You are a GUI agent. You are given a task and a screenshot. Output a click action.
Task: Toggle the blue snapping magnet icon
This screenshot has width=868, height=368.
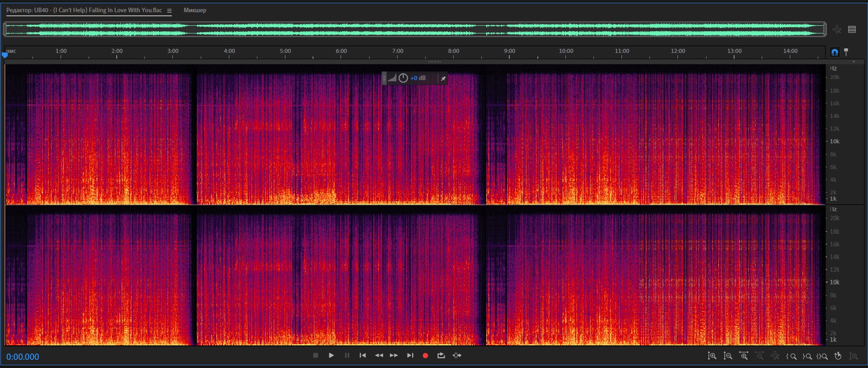(835, 52)
